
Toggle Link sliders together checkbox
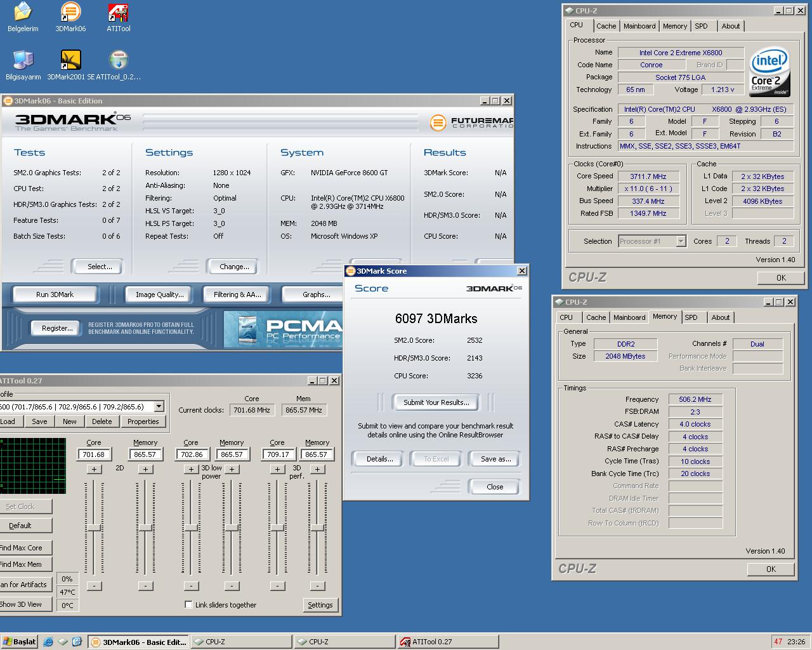[188, 604]
